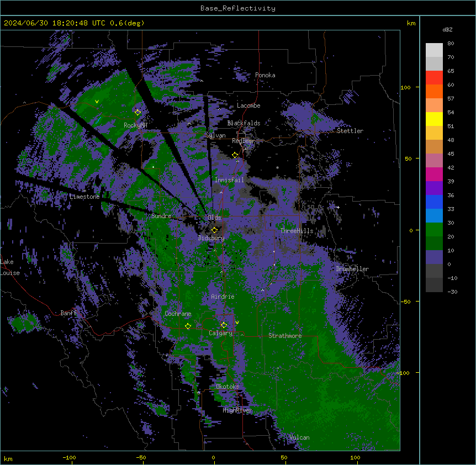Select the yellow diamond marker northeast of Cochrane
The image size is (476, 465).
(x=188, y=326)
